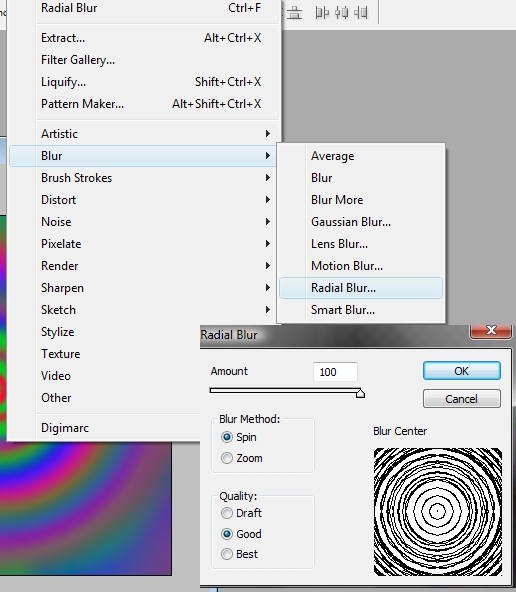Image resolution: width=516 pixels, height=592 pixels.
Task: Open Smart Blur... filter
Action: 361,310
